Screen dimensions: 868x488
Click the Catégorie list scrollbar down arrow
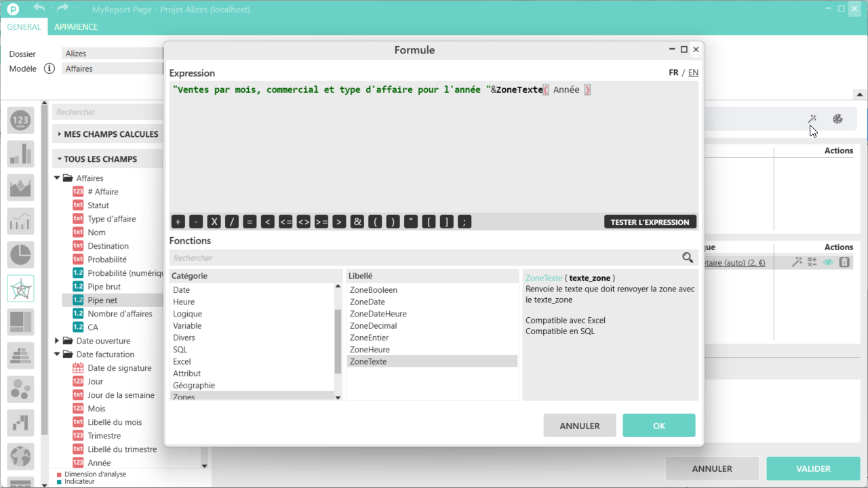[x=338, y=397]
